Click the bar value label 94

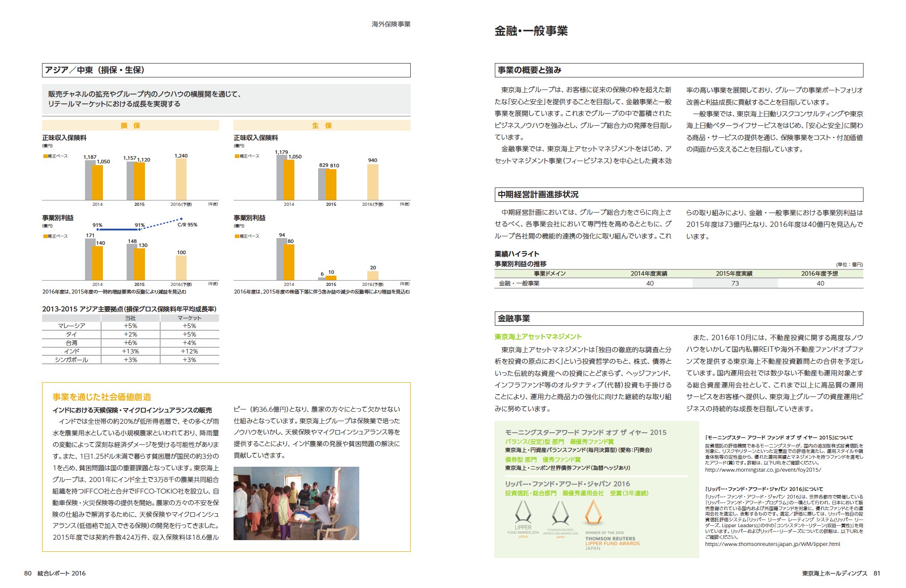(x=282, y=235)
